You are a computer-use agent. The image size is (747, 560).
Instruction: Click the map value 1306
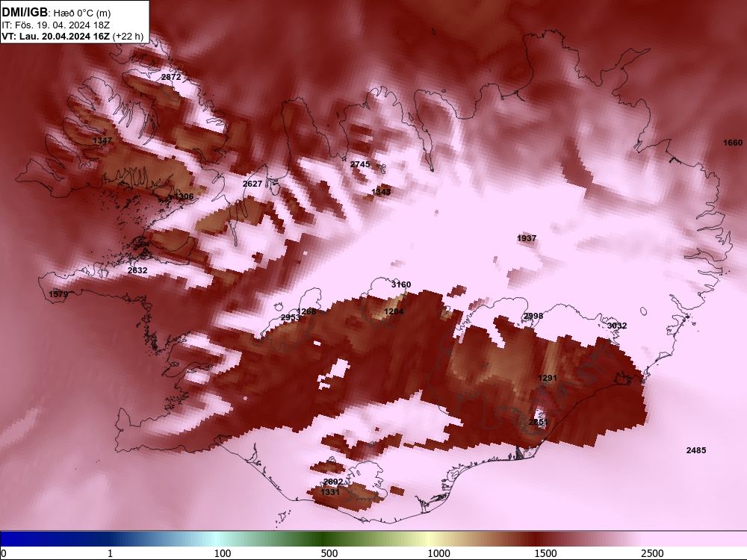[x=184, y=196]
